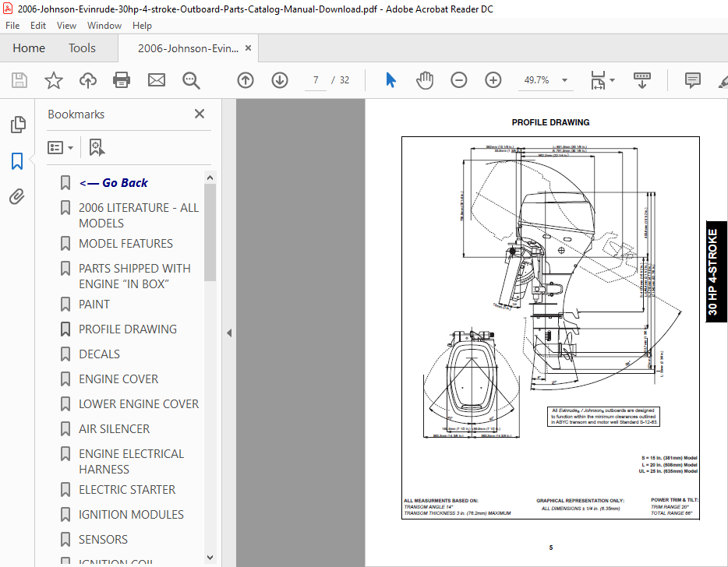Choose the Selection arrow tool
Image resolution: width=728 pixels, height=567 pixels.
391,80
